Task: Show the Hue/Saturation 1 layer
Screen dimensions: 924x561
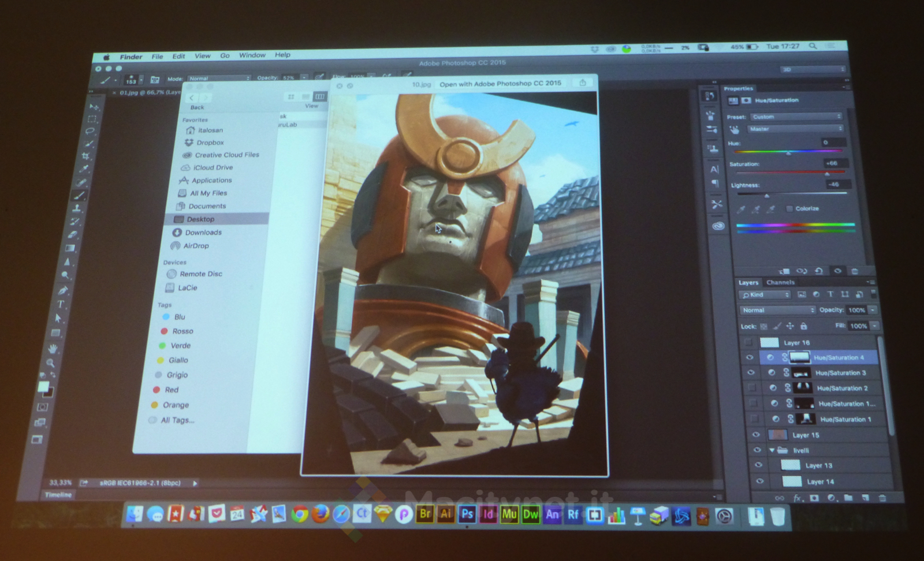Action: click(x=754, y=419)
